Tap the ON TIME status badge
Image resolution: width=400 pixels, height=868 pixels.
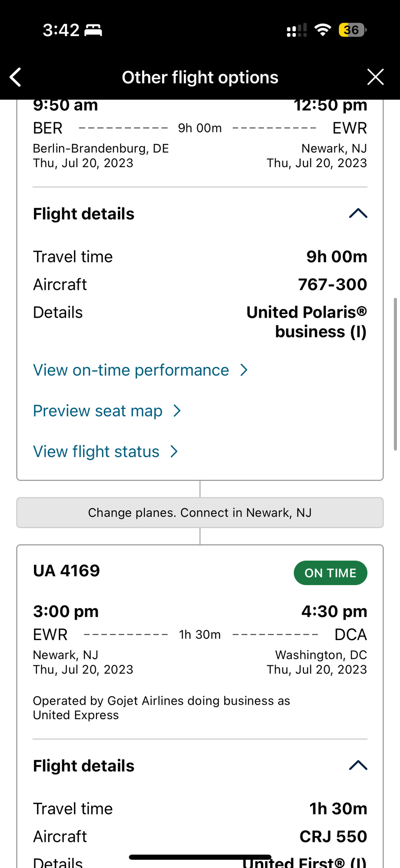330,573
